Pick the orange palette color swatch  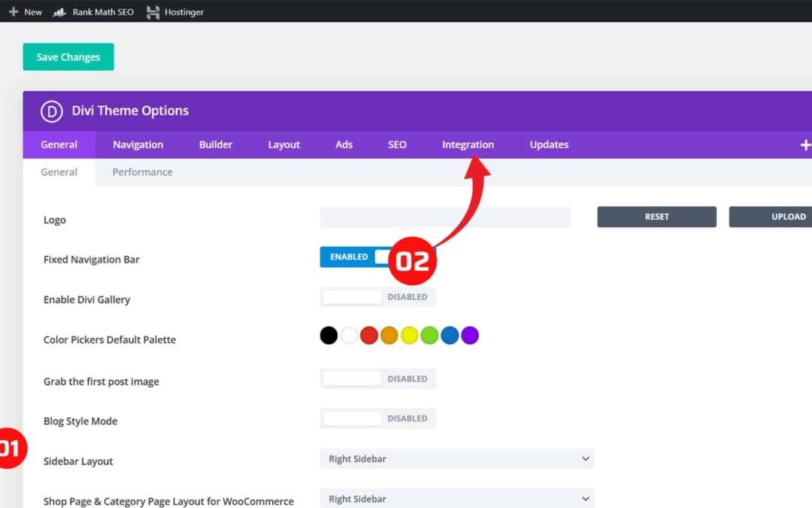(x=389, y=336)
